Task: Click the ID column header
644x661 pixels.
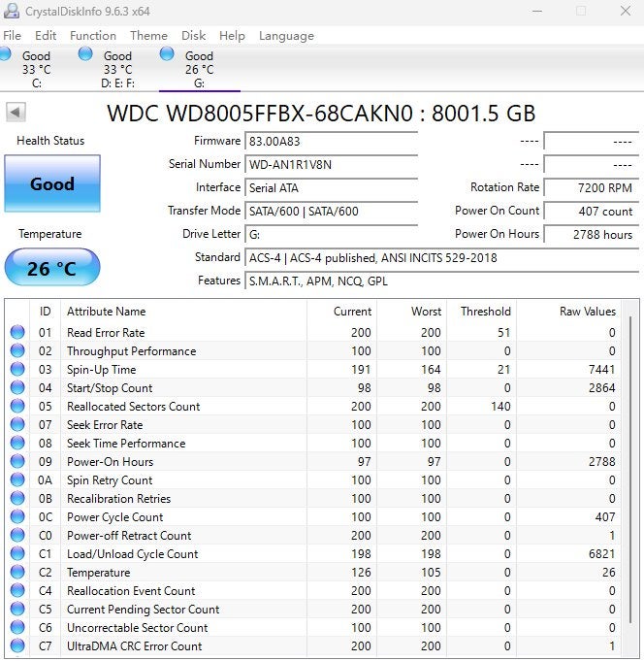Action: 45,312
